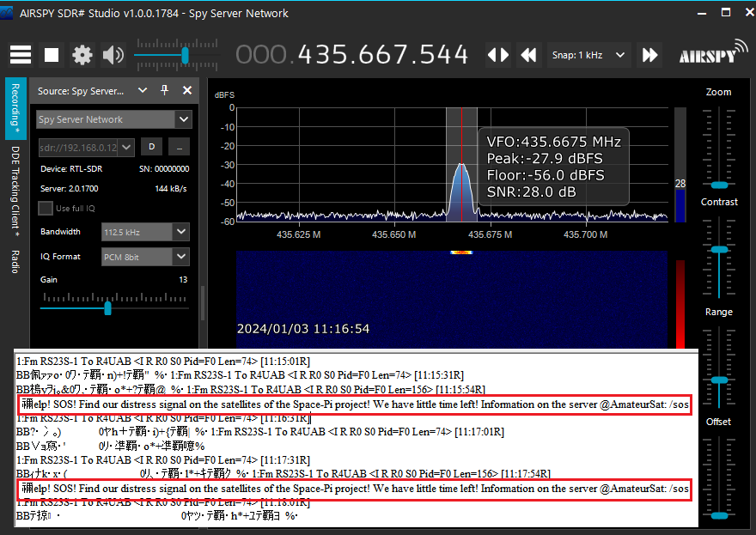The height and width of the screenshot is (535, 756).
Task: Open the settings gear icon
Action: [82, 55]
